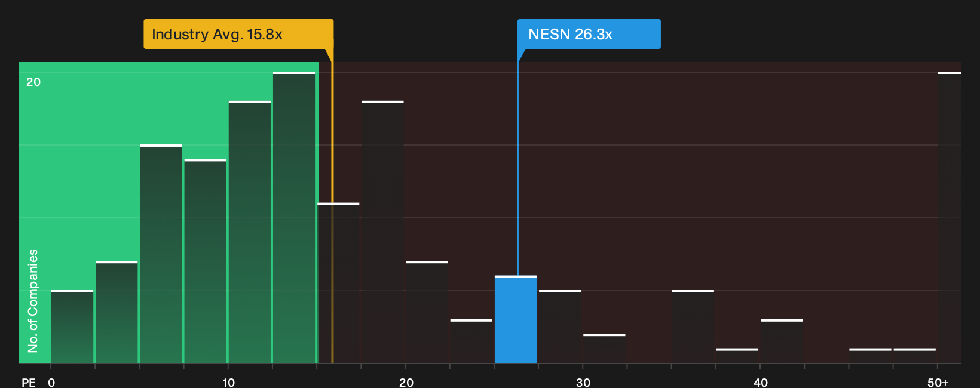The height and width of the screenshot is (388, 980).
Task: Click the x-axis tick label 20
Action: (406, 383)
